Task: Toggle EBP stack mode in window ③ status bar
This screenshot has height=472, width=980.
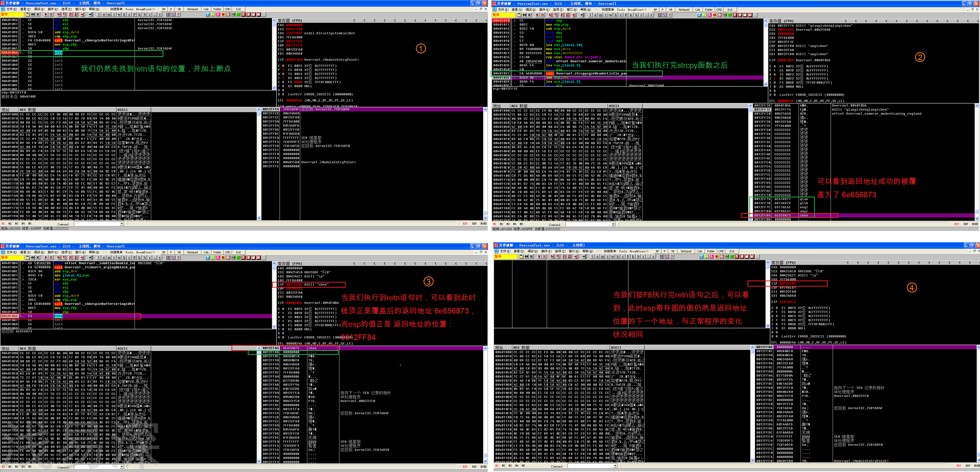Action: coord(474,466)
